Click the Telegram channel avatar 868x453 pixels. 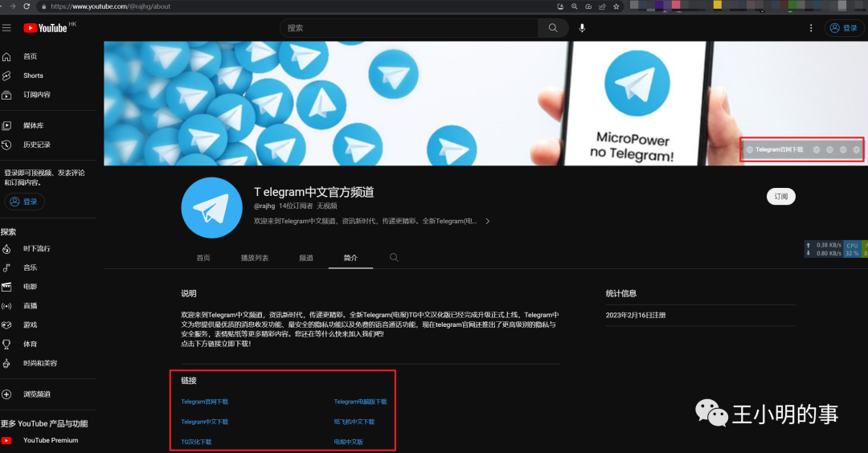(x=212, y=208)
